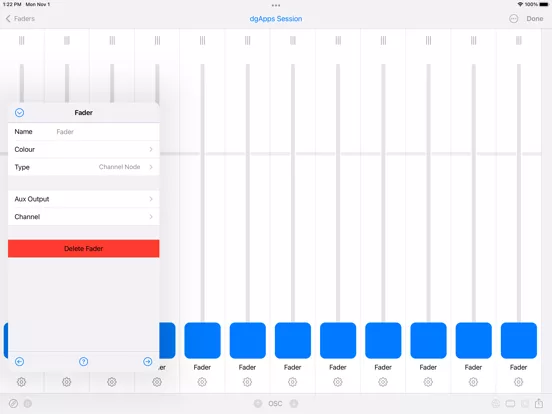Open the Aux Output selection
Image resolution: width=552 pixels, height=414 pixels.
tap(84, 199)
